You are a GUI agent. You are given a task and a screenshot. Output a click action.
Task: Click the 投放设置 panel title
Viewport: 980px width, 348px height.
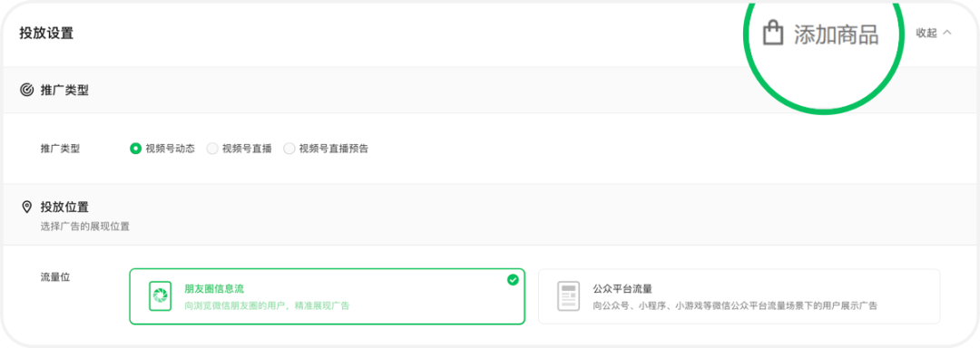click(46, 33)
